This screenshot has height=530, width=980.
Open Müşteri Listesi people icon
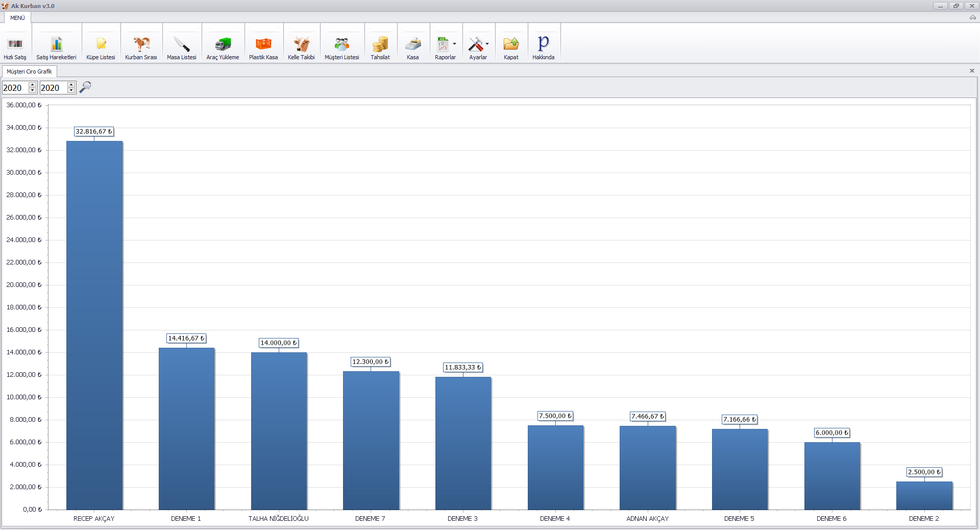point(341,44)
